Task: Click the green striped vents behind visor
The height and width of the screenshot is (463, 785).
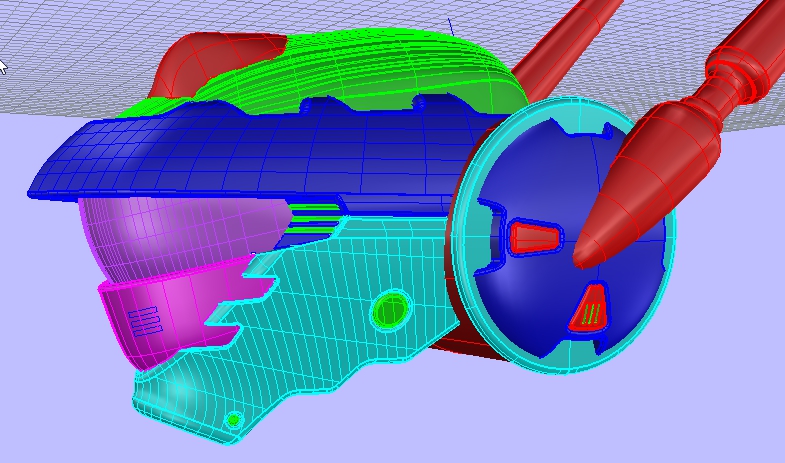Action: pyautogui.click(x=314, y=219)
